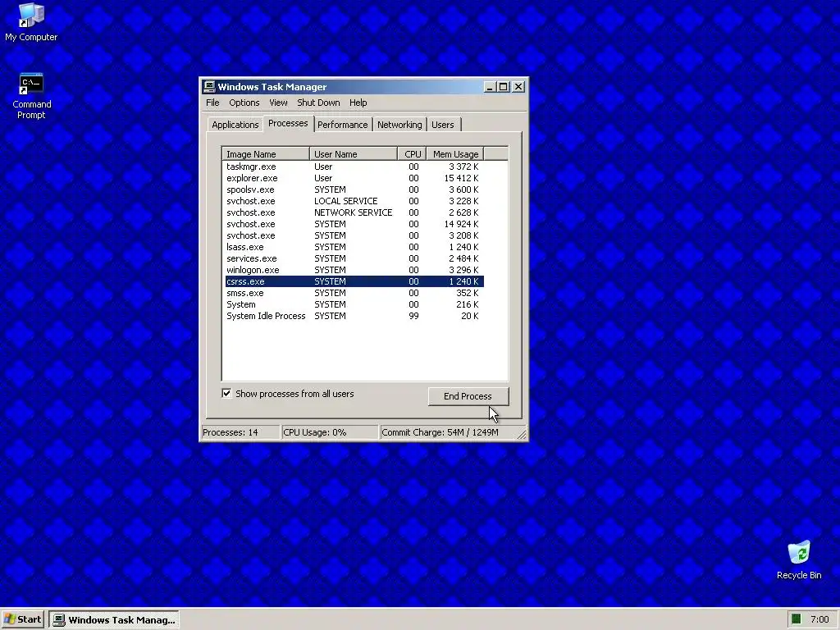Sort by CPU column header
Screen dimensions: 840x630
point(412,154)
